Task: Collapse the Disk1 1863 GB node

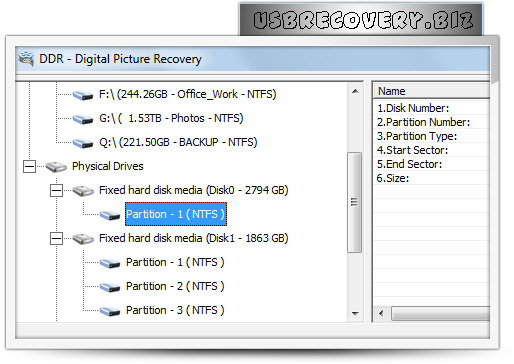Action: point(56,239)
